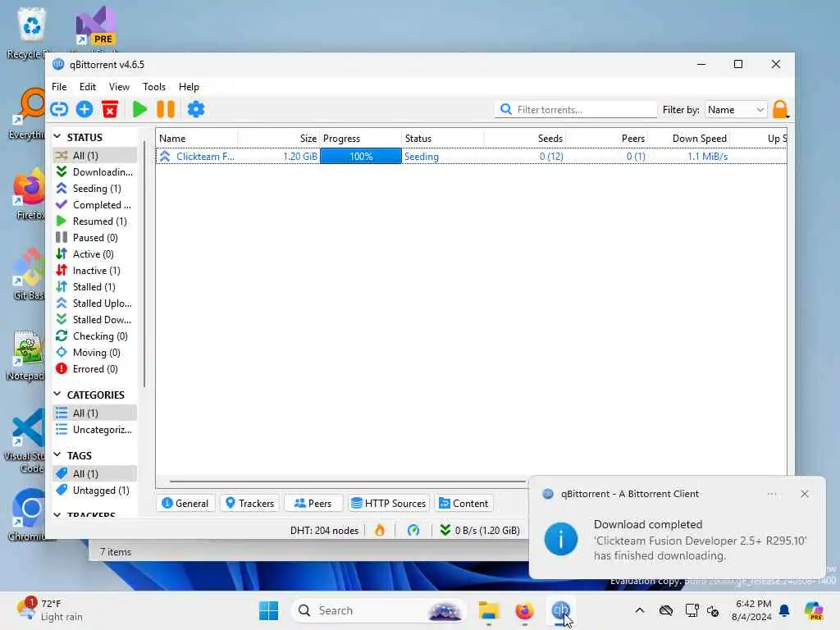Collapse the STATUS section
Screen dimensions: 840x630
57,137
